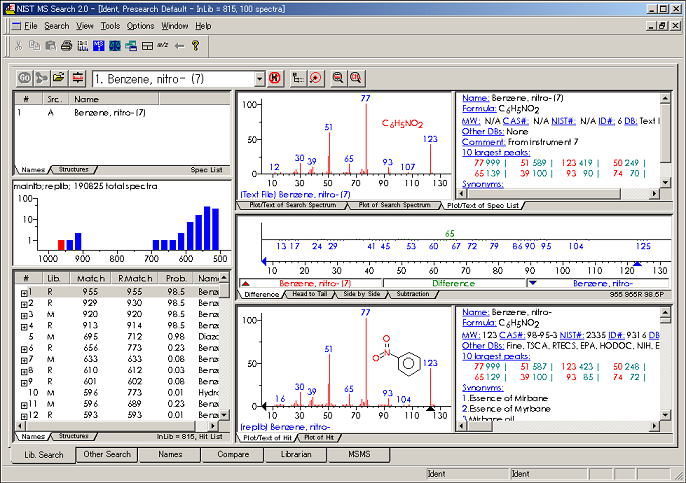Switch to the Other Search tab
Viewport: 686px width, 483px height.
click(107, 455)
